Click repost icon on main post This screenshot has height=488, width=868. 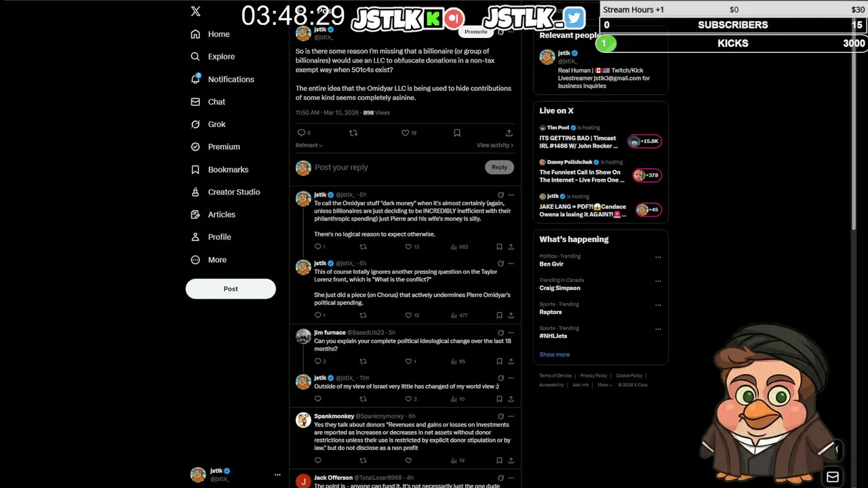353,133
